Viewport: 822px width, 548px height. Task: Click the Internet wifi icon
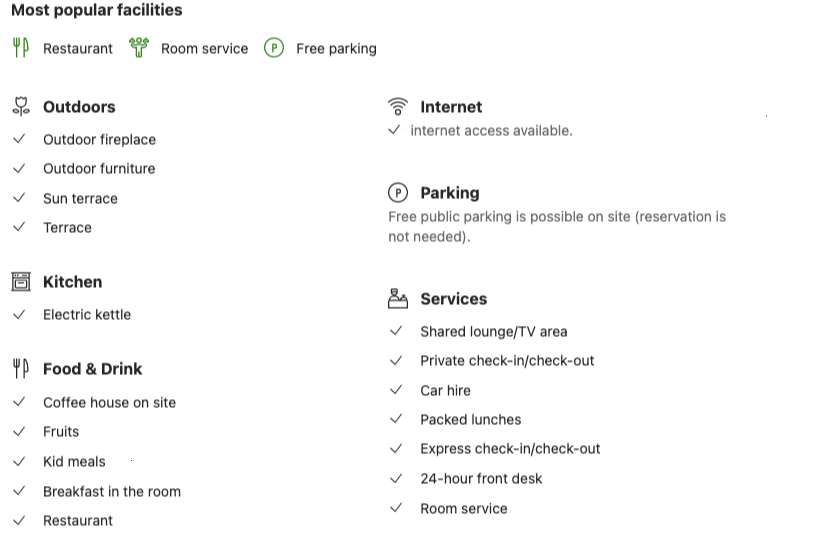pos(398,106)
